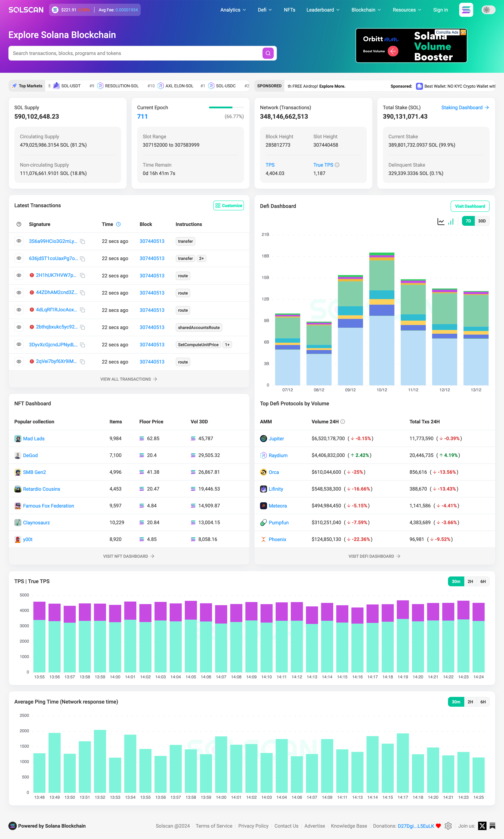Click View All Transactions

tap(129, 379)
